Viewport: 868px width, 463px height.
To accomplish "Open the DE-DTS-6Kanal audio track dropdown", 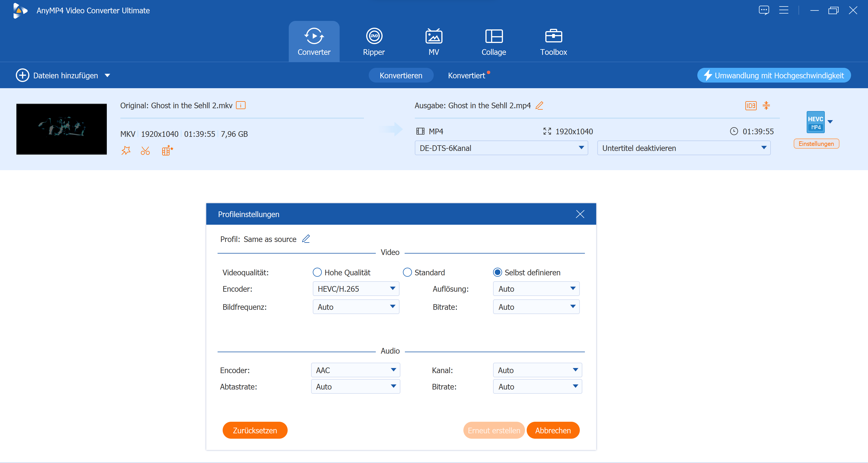I will coord(501,148).
